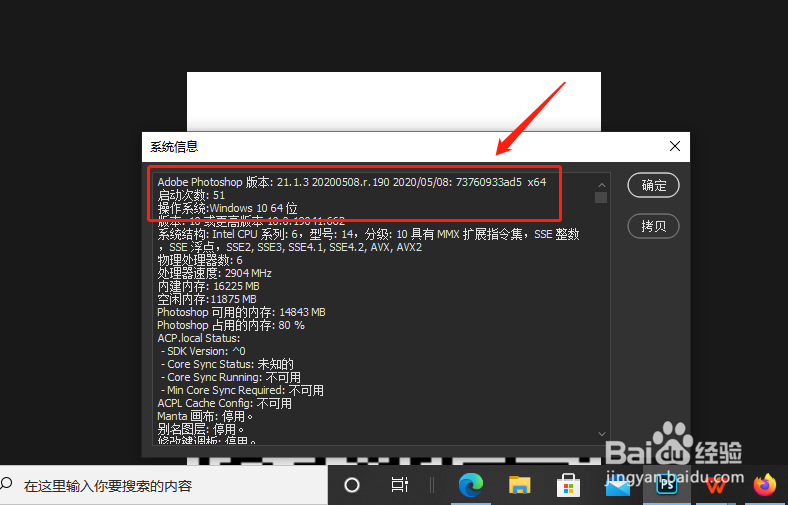This screenshot has height=505, width=788.
Task: Open Microsoft Store from the taskbar
Action: coord(568,485)
